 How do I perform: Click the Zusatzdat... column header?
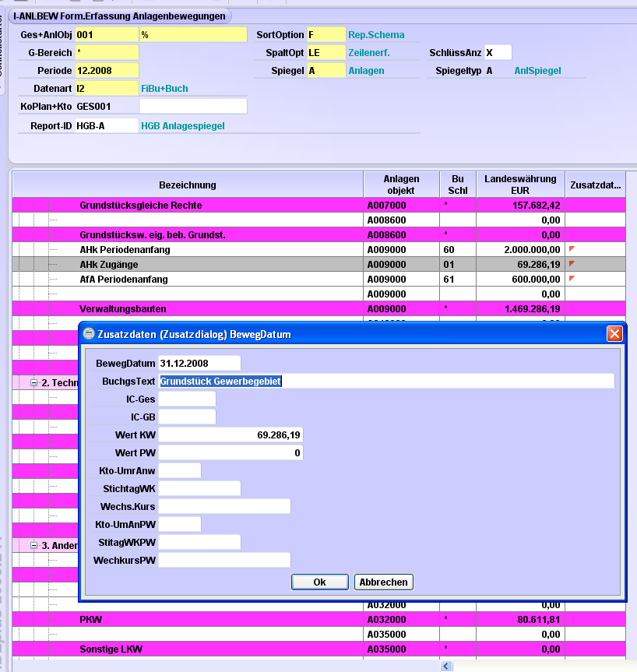[x=596, y=185]
